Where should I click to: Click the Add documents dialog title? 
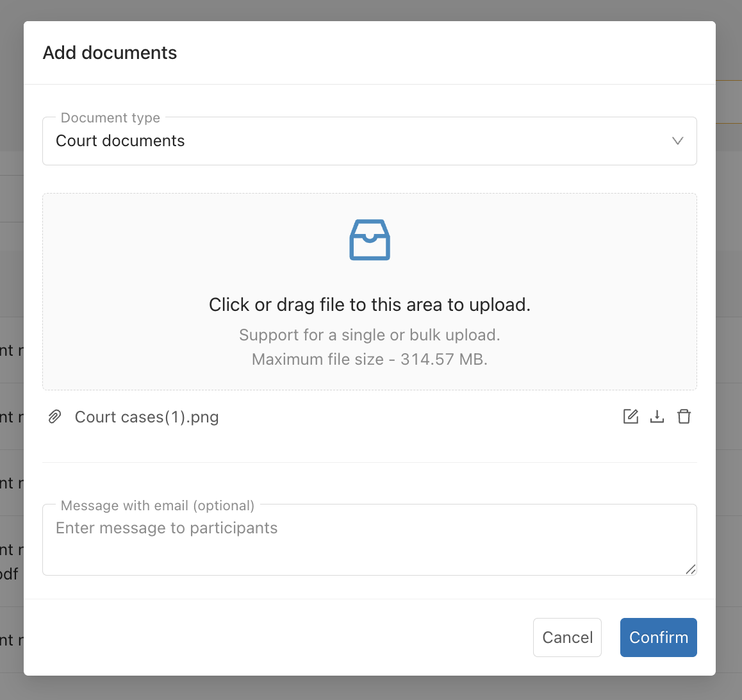[110, 53]
